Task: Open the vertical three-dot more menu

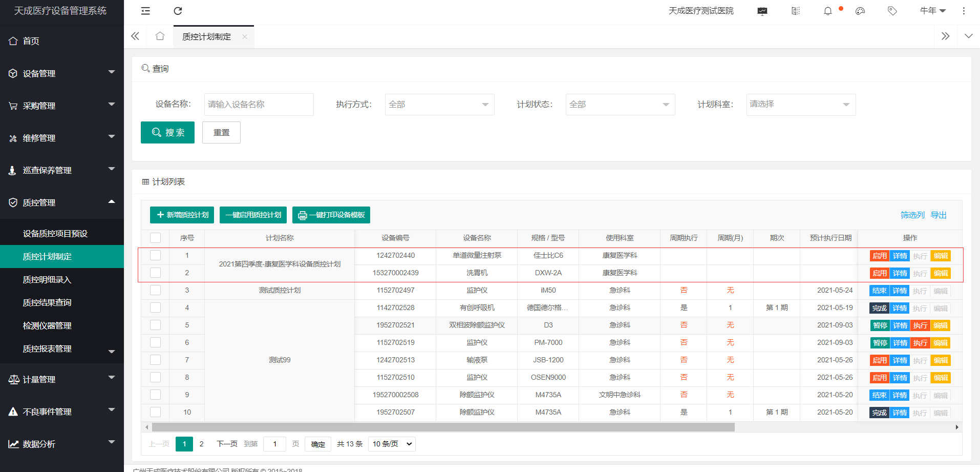Action: coord(964,11)
